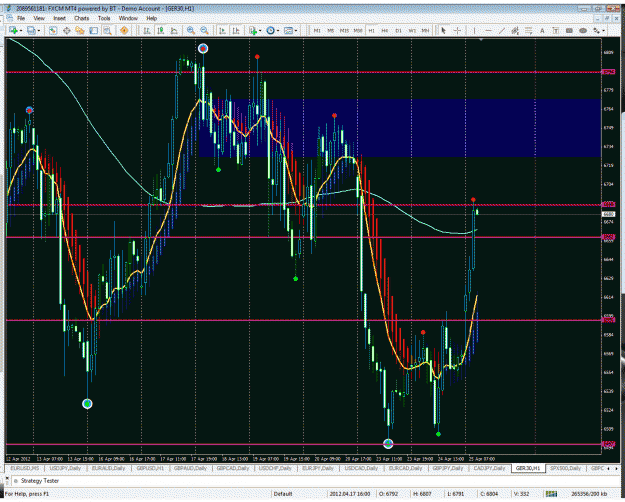Zoom in on the chart
This screenshot has width=625, height=502.
tap(191, 30)
